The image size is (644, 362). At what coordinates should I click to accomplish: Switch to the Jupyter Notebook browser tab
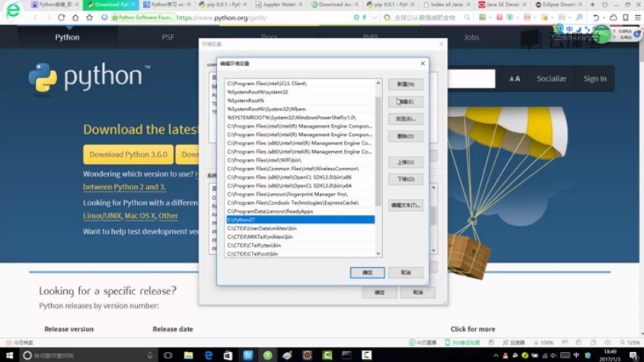[x=279, y=5]
